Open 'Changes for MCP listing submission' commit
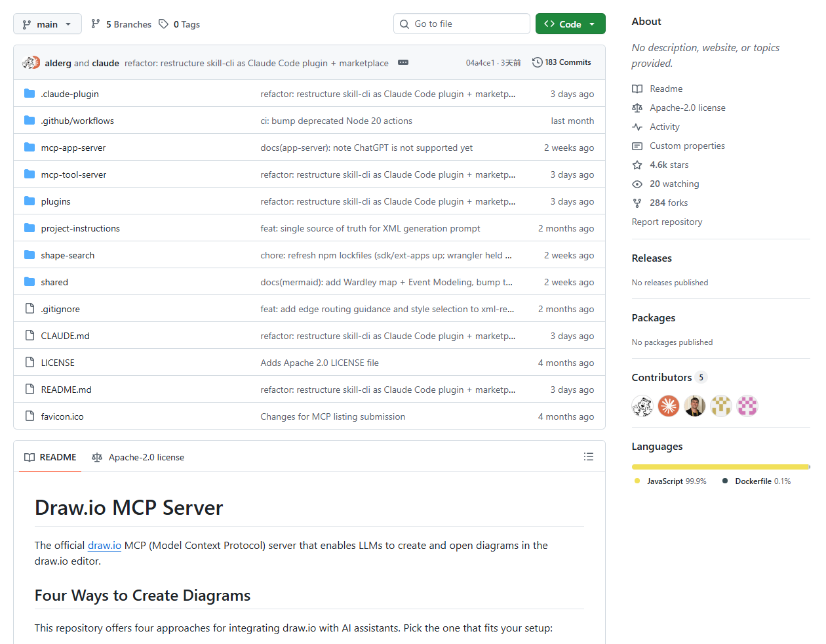This screenshot has width=826, height=644. tap(332, 416)
